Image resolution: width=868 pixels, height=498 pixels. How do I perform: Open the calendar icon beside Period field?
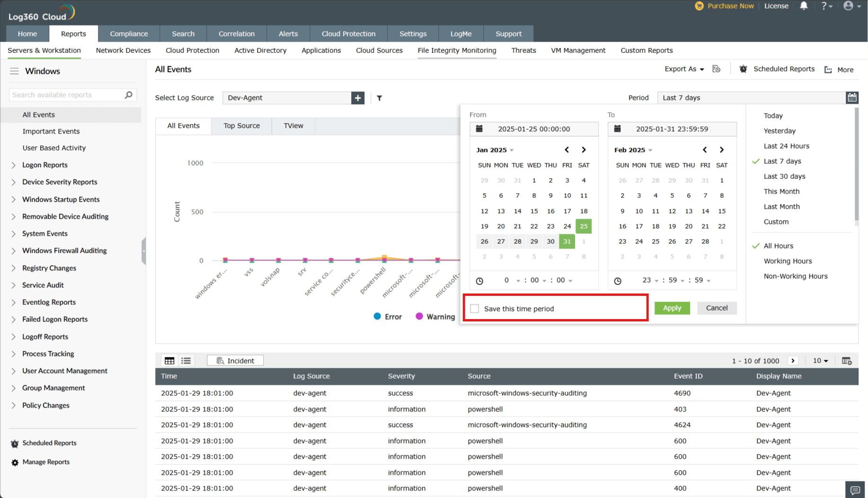(x=852, y=98)
